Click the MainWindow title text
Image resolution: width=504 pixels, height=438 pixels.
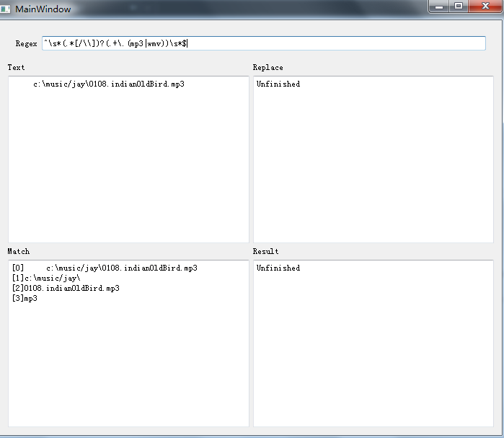point(43,9)
